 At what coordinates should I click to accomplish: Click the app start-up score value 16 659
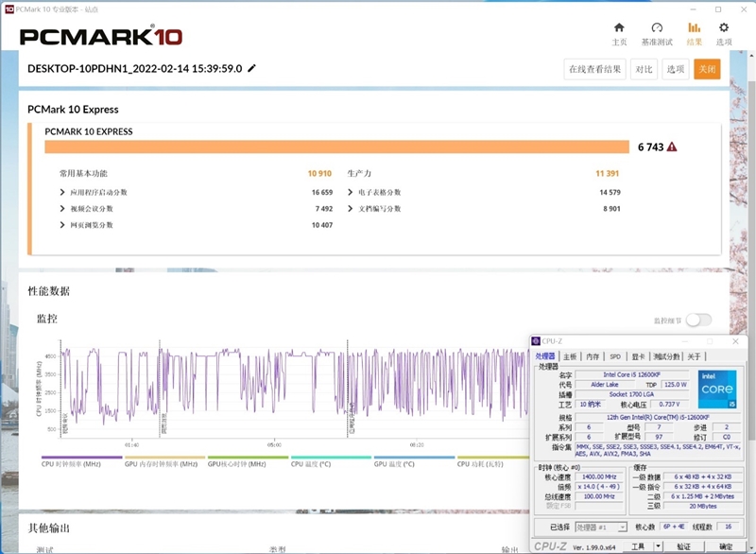[322, 192]
